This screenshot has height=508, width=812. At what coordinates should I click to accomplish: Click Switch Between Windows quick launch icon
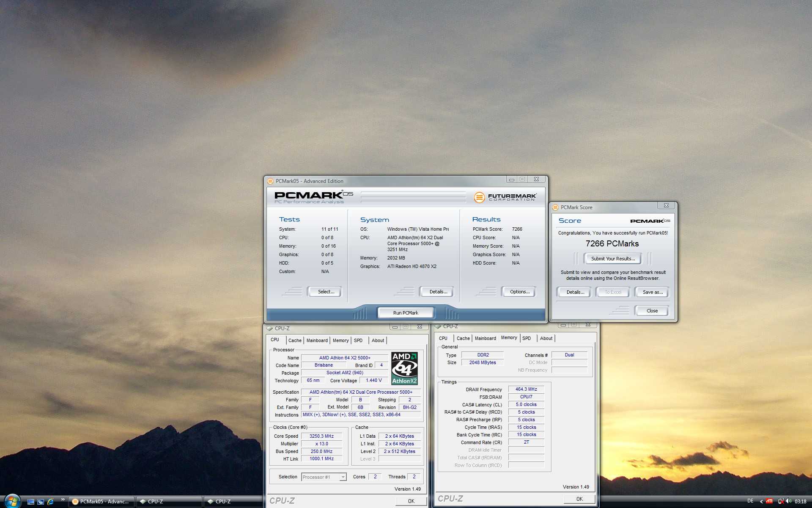click(x=41, y=502)
